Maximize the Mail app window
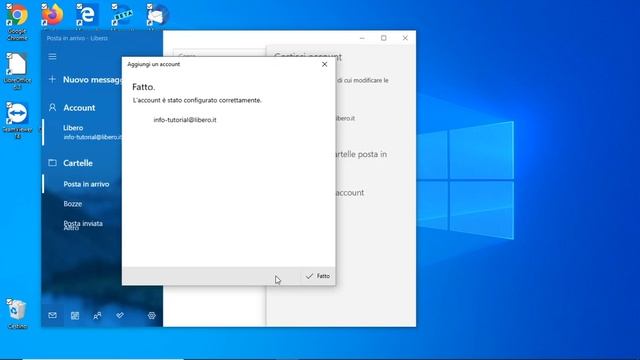The image size is (640, 360). click(x=384, y=38)
